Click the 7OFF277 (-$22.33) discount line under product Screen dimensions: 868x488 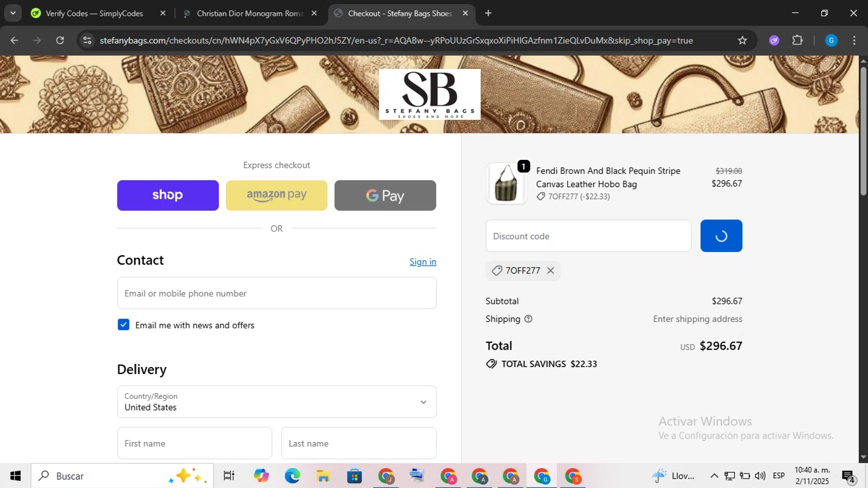(x=573, y=197)
